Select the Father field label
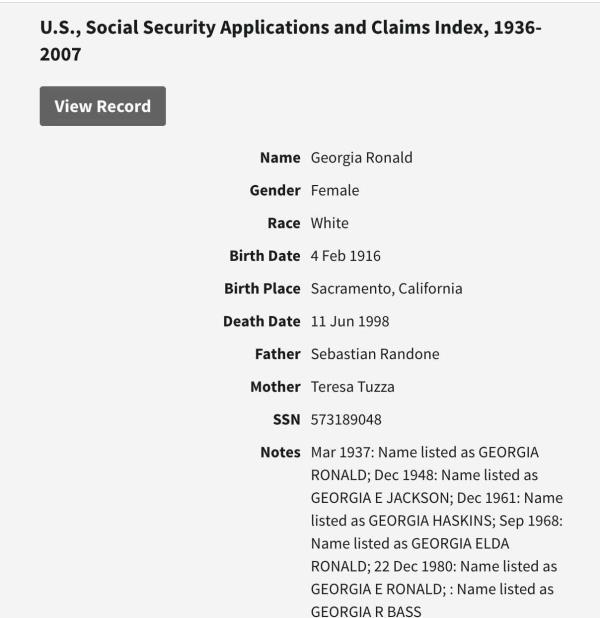This screenshot has width=600, height=618. (x=277, y=354)
